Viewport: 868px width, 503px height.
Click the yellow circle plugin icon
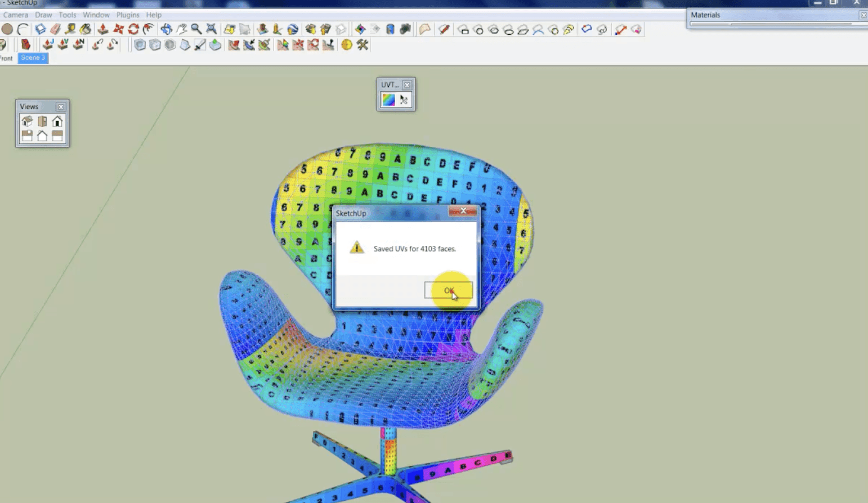click(x=347, y=45)
